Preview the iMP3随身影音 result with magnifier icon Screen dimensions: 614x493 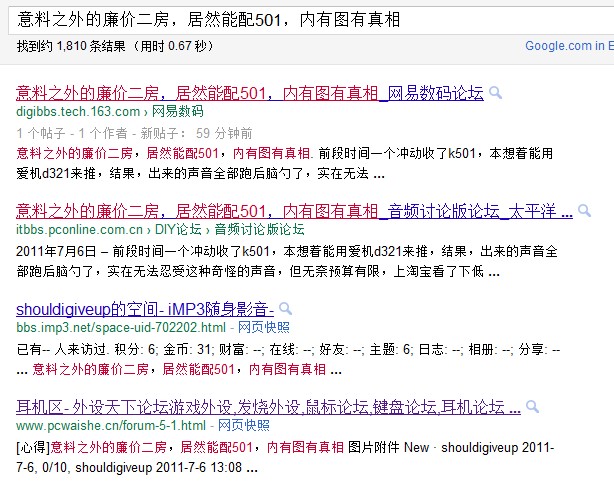(x=285, y=309)
